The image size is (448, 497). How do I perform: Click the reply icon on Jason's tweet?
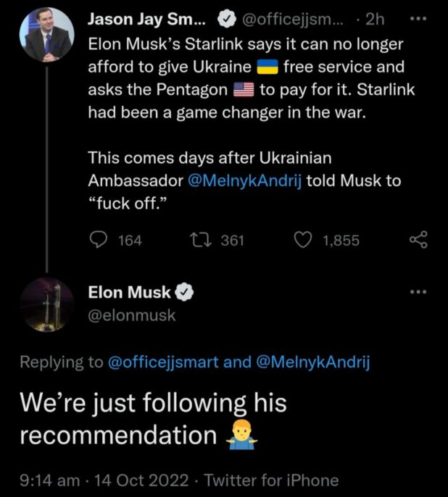[x=98, y=240]
